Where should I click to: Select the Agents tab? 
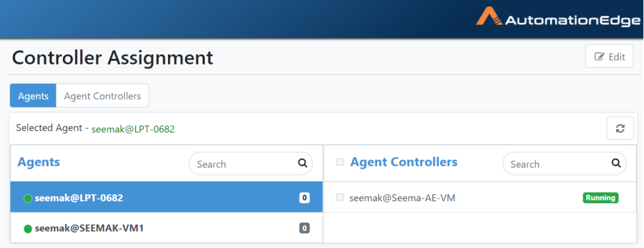click(x=33, y=96)
